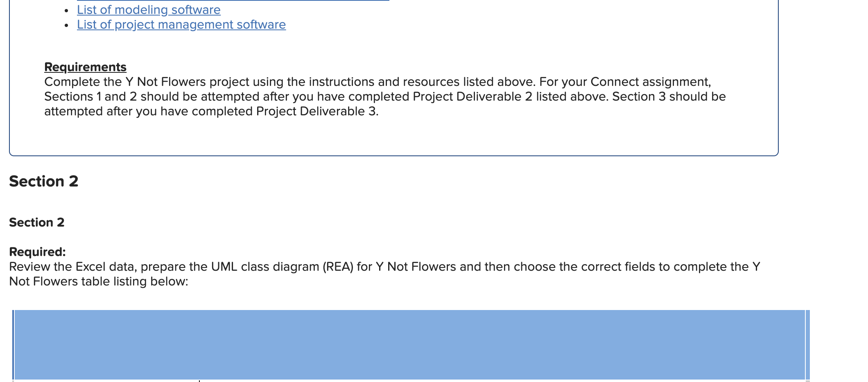This screenshot has width=868, height=382.
Task: Click the large Section 2 heading
Action: pyautogui.click(x=43, y=181)
